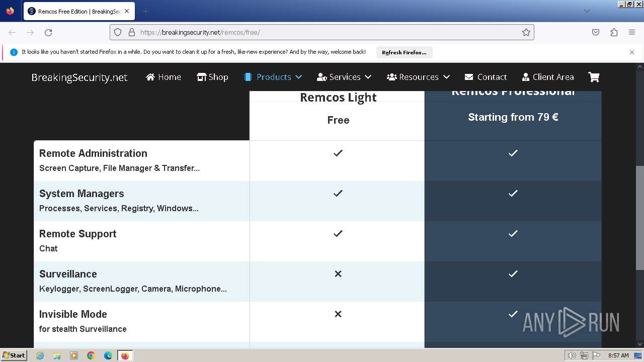Click the List all tabs chevron
The width and height of the screenshot is (644, 362).
tap(587, 11)
